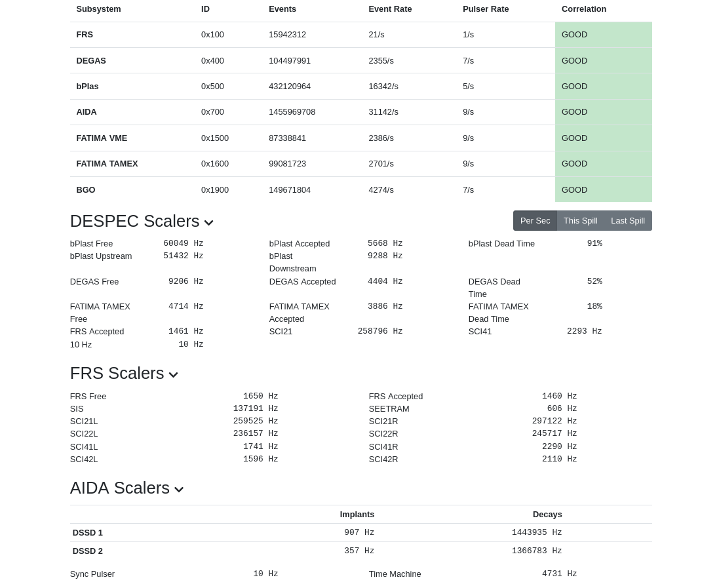The height and width of the screenshot is (588, 719).
Task: Collapse the DESPEC Scalers section chevron
Action: 208,223
